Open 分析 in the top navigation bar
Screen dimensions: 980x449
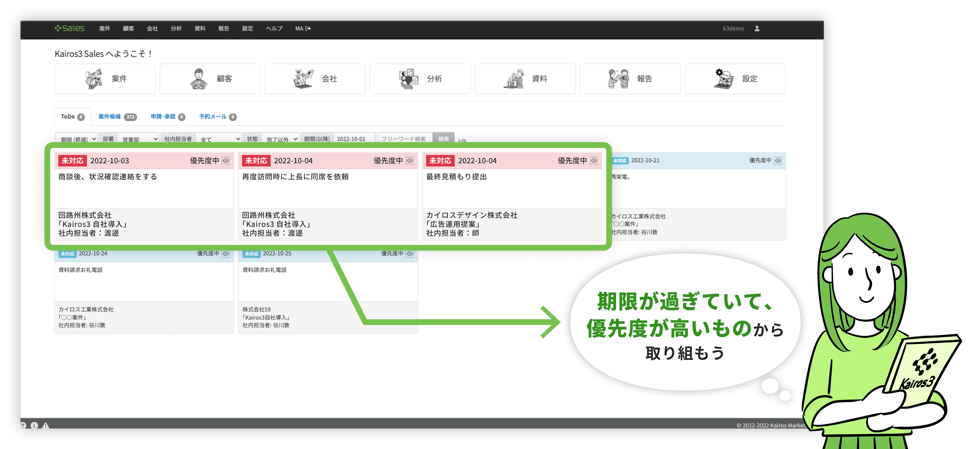pyautogui.click(x=176, y=29)
